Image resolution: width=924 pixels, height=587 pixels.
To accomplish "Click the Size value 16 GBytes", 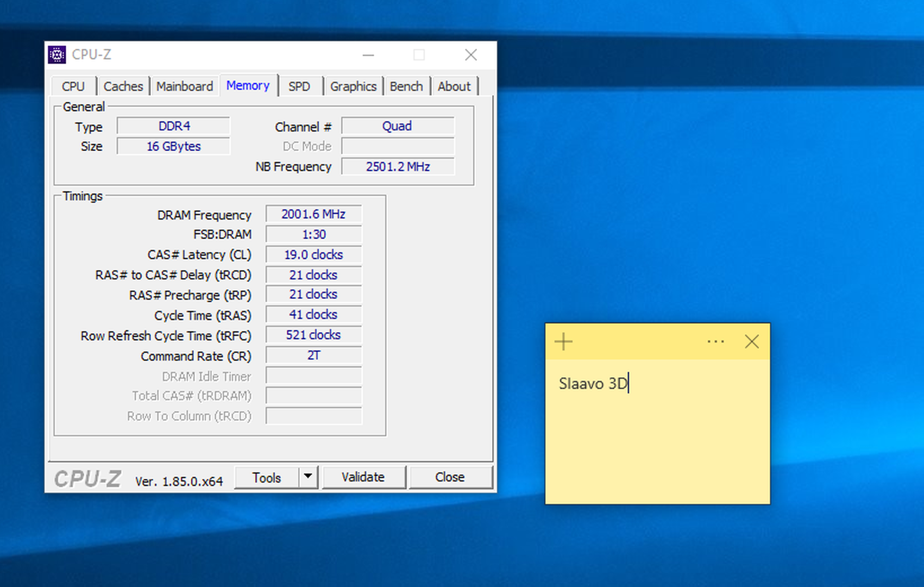I will pyautogui.click(x=174, y=146).
